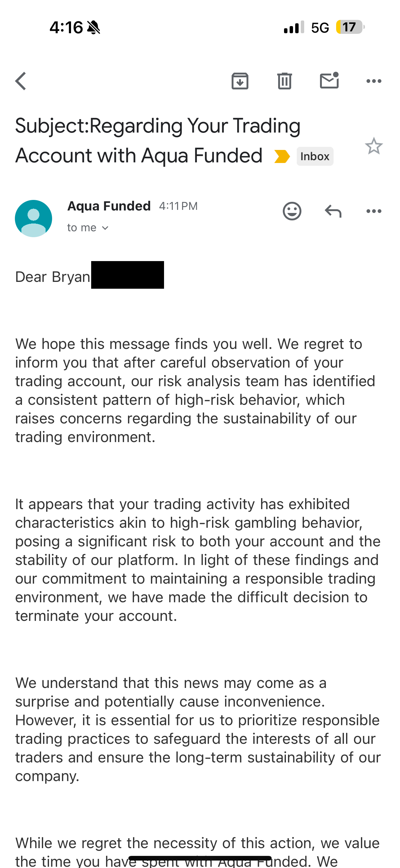Open the message three-dots options menu
Viewport: 400px width, 868px height.
tap(374, 211)
